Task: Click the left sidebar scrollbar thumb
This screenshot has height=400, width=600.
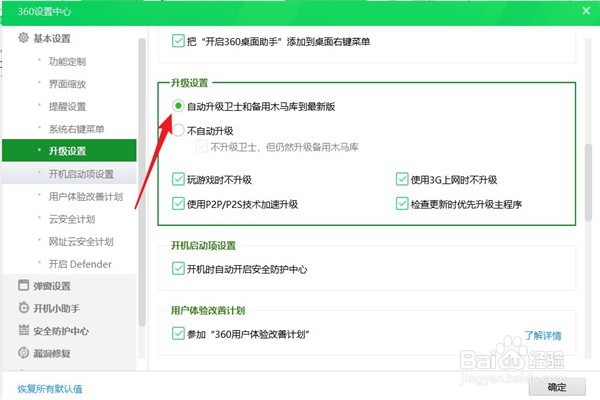Action: click(x=142, y=182)
